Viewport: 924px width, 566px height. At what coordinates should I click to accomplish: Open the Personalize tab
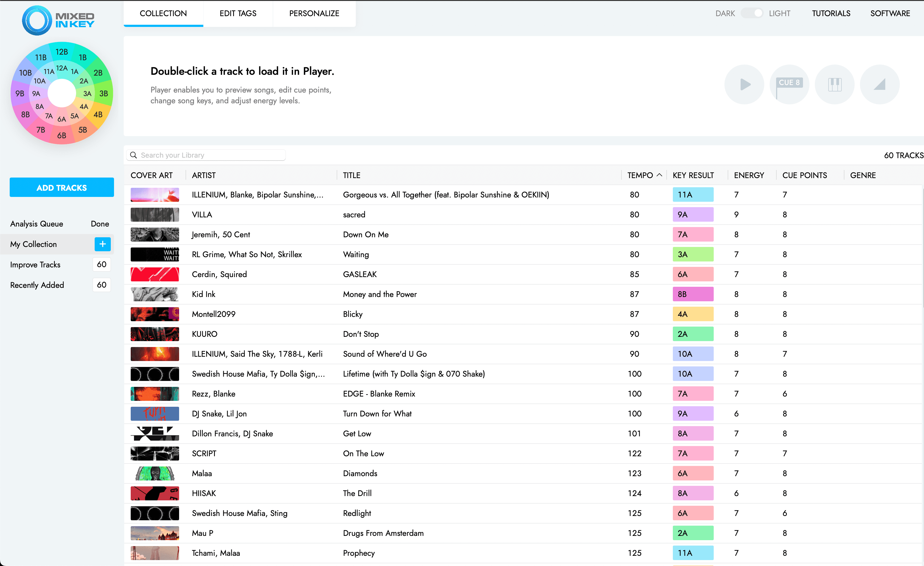tap(314, 13)
